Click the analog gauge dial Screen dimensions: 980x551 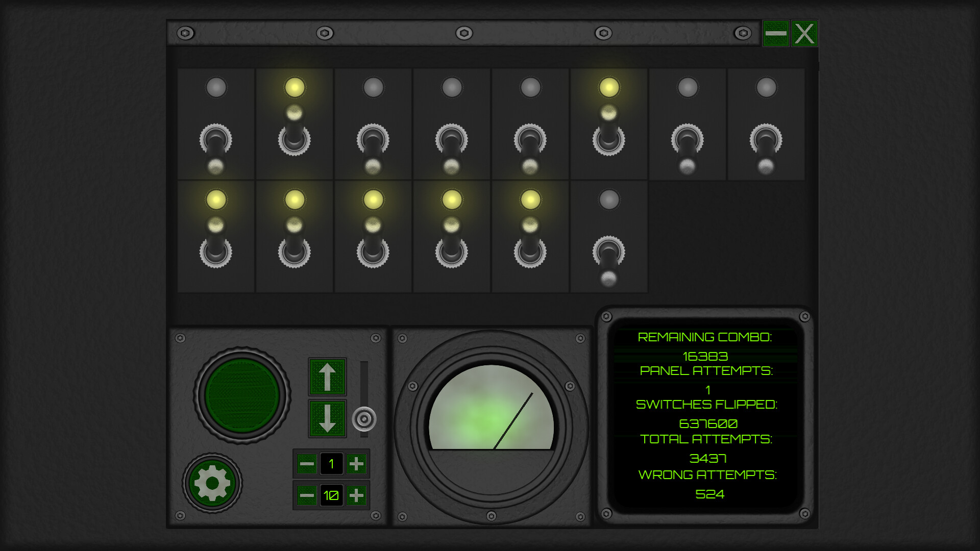[x=491, y=408]
